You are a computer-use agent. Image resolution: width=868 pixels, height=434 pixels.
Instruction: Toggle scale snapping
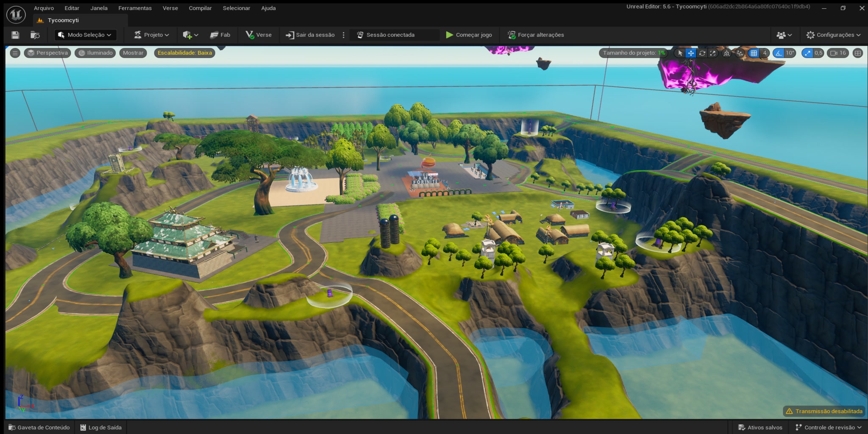tap(807, 53)
